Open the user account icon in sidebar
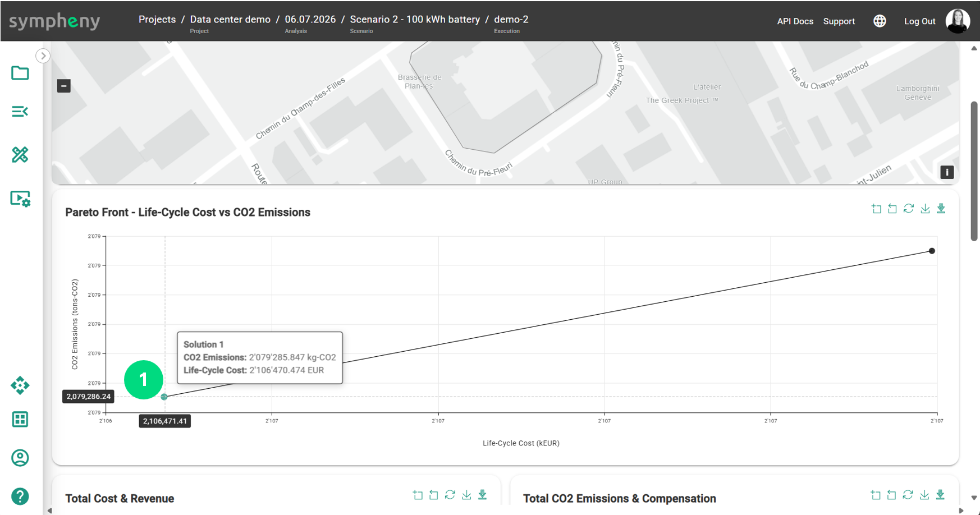980x515 pixels. [x=20, y=458]
